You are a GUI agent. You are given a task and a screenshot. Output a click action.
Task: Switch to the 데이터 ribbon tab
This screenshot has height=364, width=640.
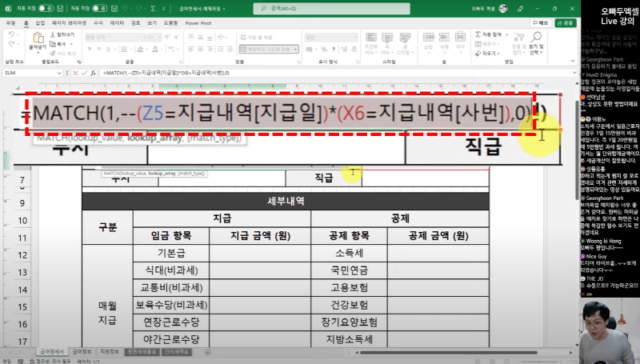coord(117,23)
